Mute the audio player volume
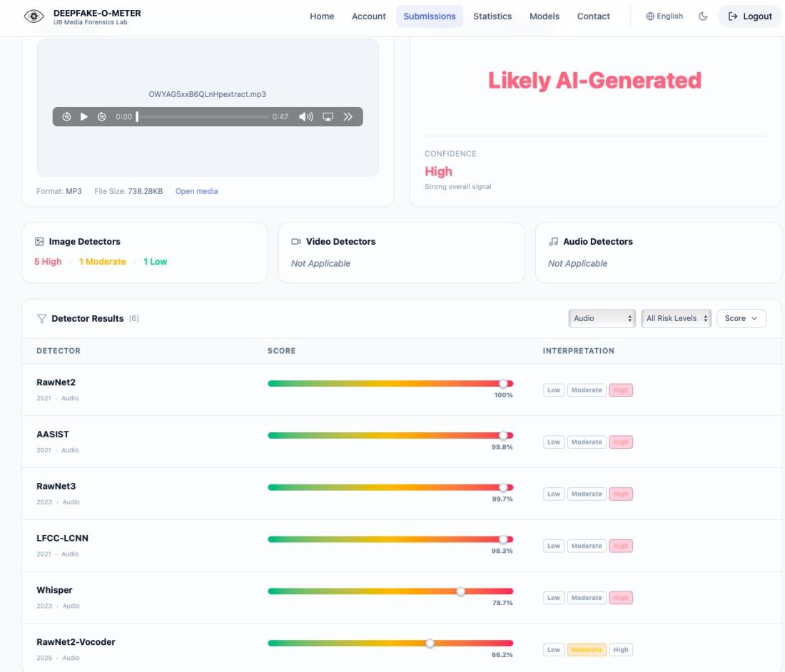Screen dimensions: 785x672 tap(306, 116)
